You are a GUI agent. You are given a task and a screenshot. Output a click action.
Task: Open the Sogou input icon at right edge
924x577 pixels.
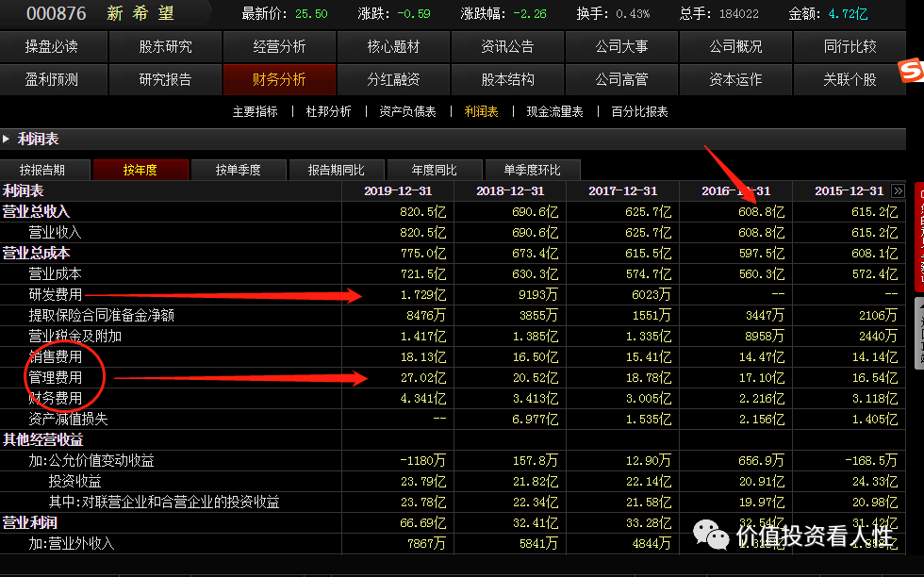[x=912, y=72]
